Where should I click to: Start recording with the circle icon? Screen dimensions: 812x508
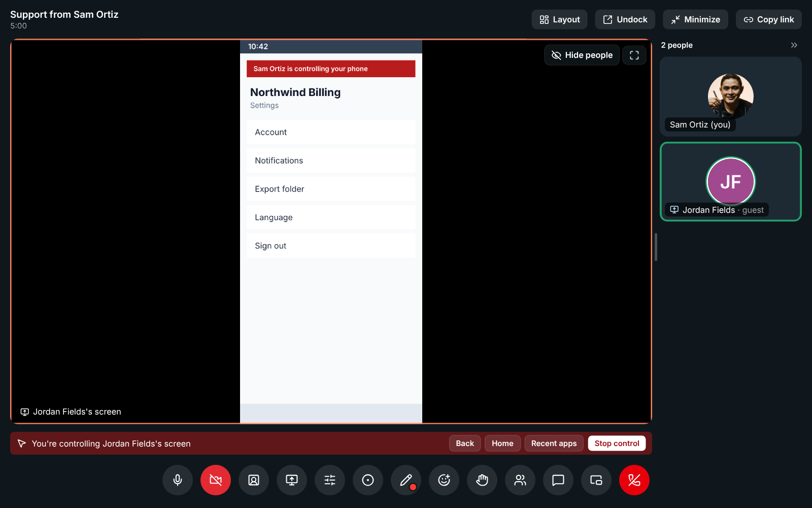pos(368,480)
